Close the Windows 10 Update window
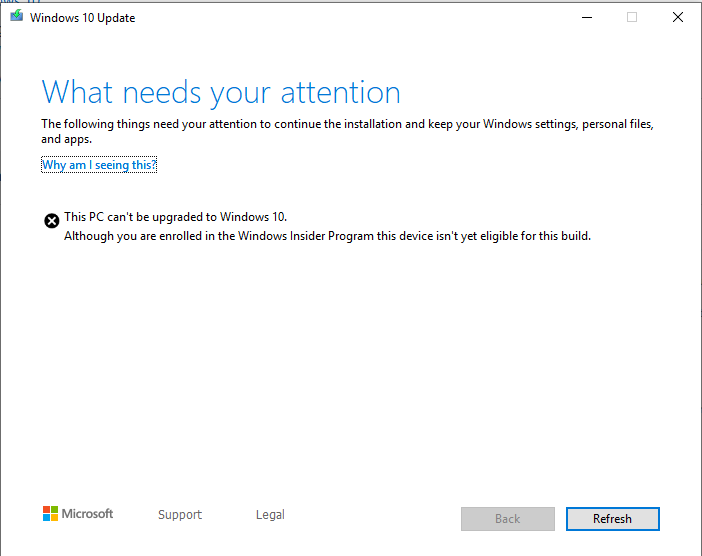The image size is (702, 556). click(678, 17)
